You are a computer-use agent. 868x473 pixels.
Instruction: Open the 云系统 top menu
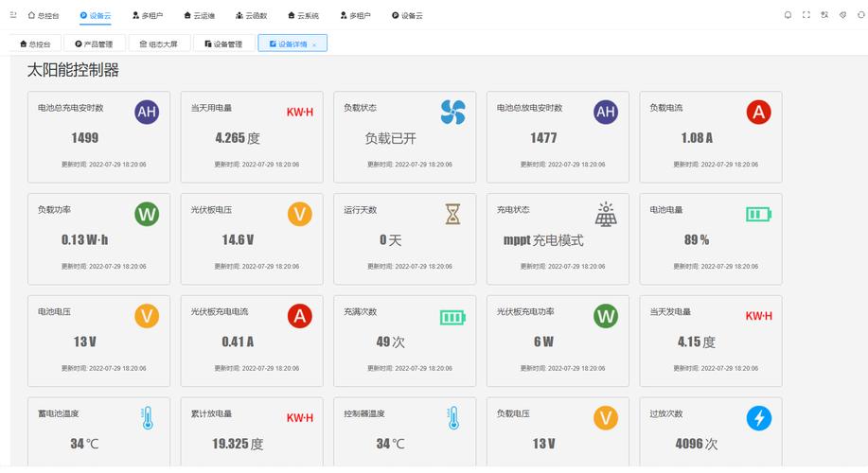(x=303, y=15)
